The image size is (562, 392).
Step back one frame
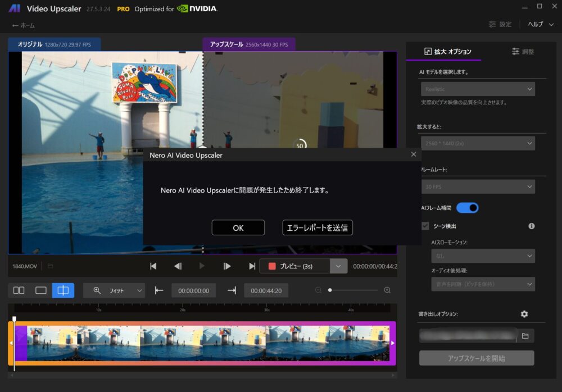pos(178,266)
